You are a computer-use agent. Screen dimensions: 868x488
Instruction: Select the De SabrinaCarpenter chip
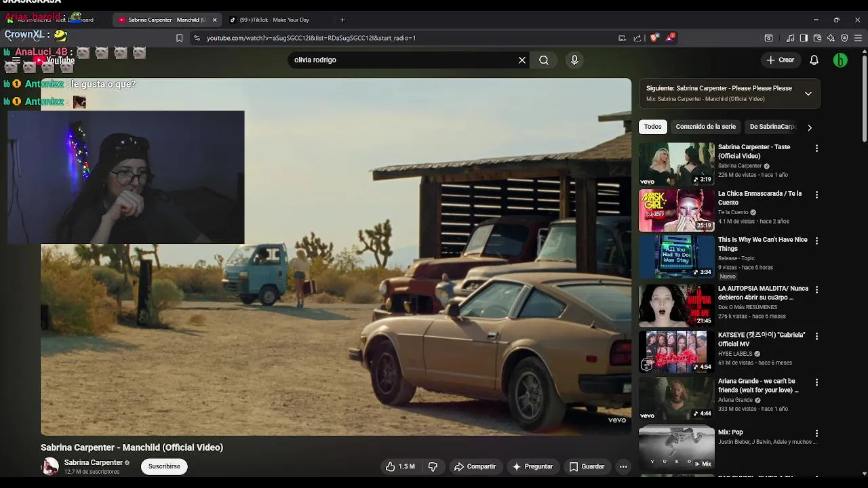772,127
